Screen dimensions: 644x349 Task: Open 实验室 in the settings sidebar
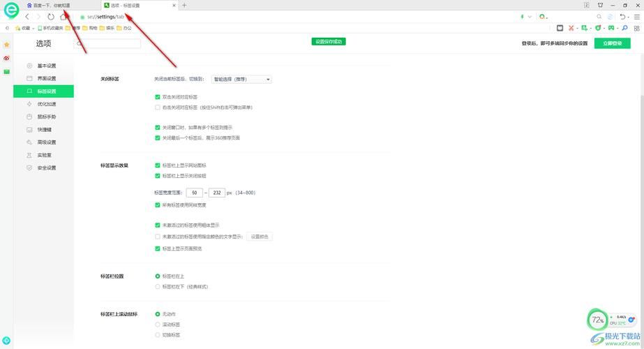[x=43, y=155]
